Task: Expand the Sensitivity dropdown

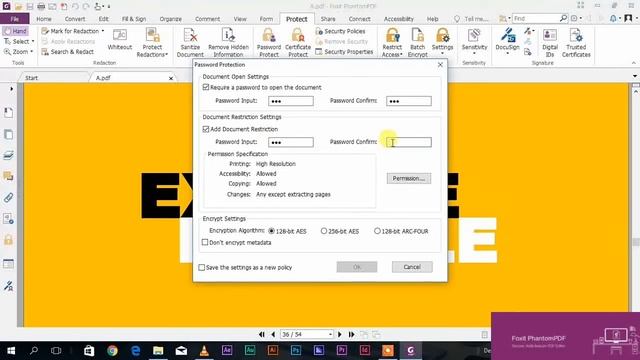Action: pyautogui.click(x=474, y=53)
